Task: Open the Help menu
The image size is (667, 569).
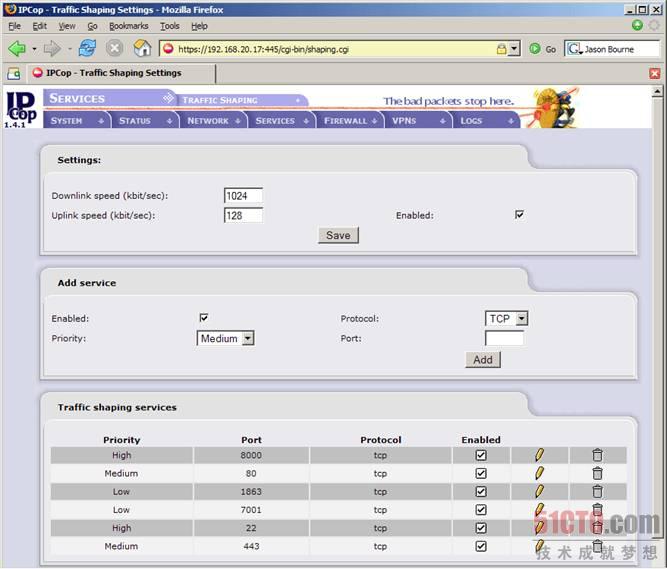Action: tap(199, 26)
